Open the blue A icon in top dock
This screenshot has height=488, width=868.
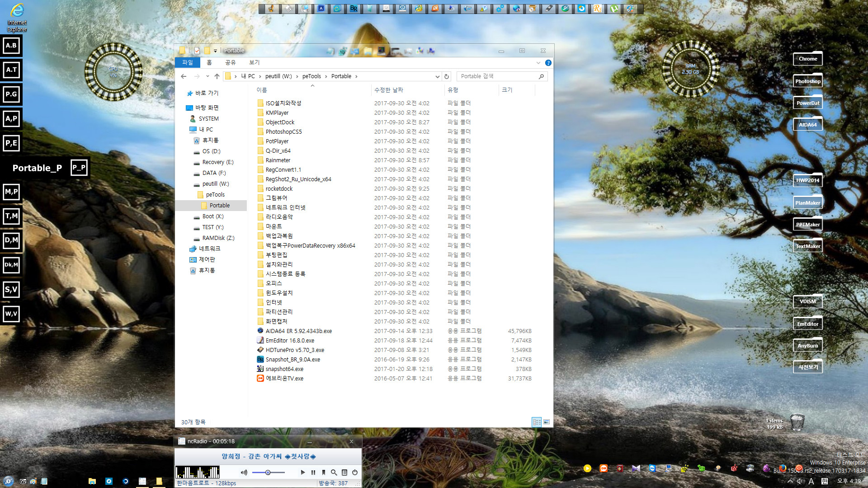click(x=321, y=8)
